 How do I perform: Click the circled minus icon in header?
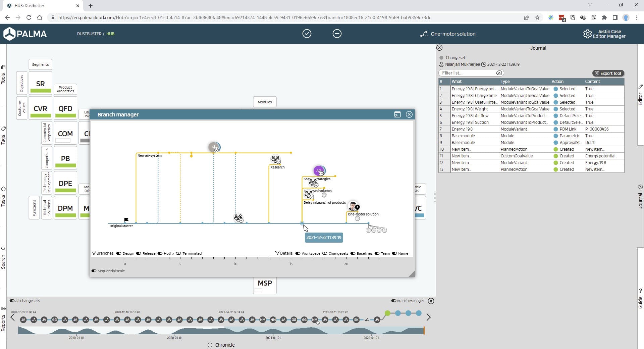[337, 34]
